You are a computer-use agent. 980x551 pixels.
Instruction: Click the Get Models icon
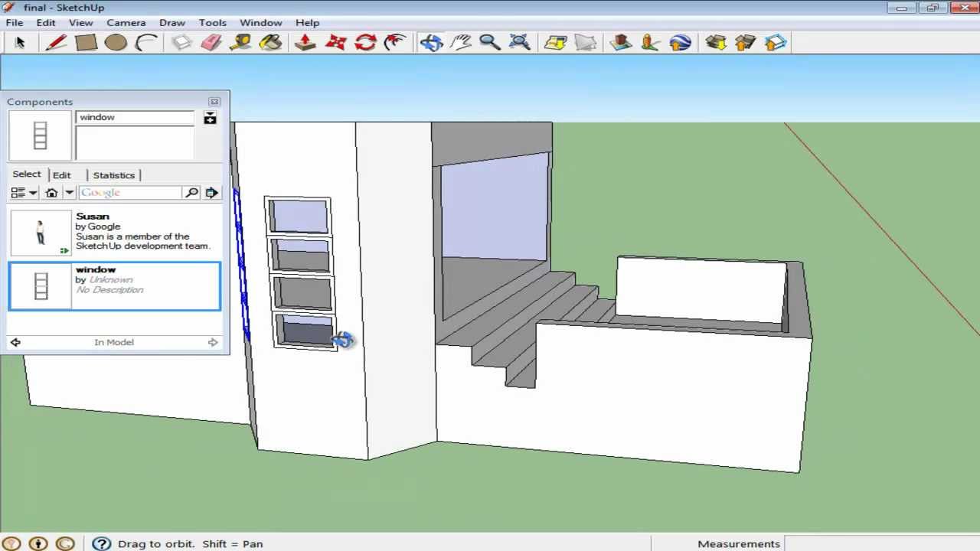(716, 43)
